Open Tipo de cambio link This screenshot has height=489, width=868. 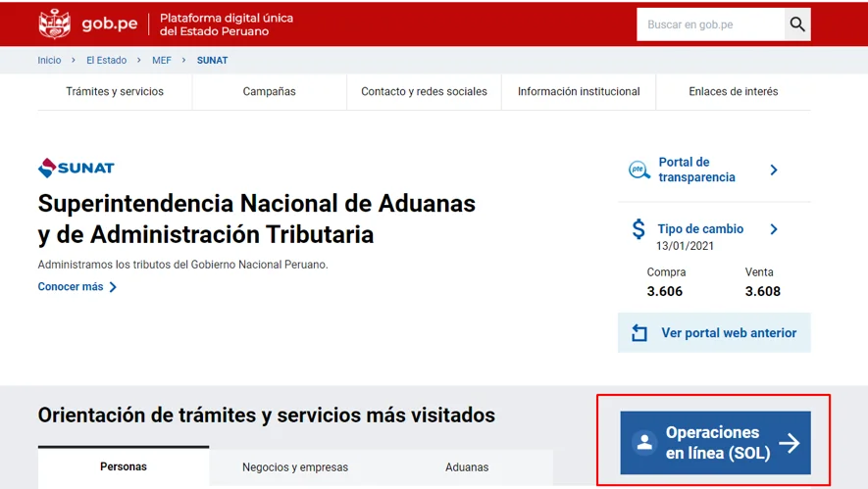700,229
